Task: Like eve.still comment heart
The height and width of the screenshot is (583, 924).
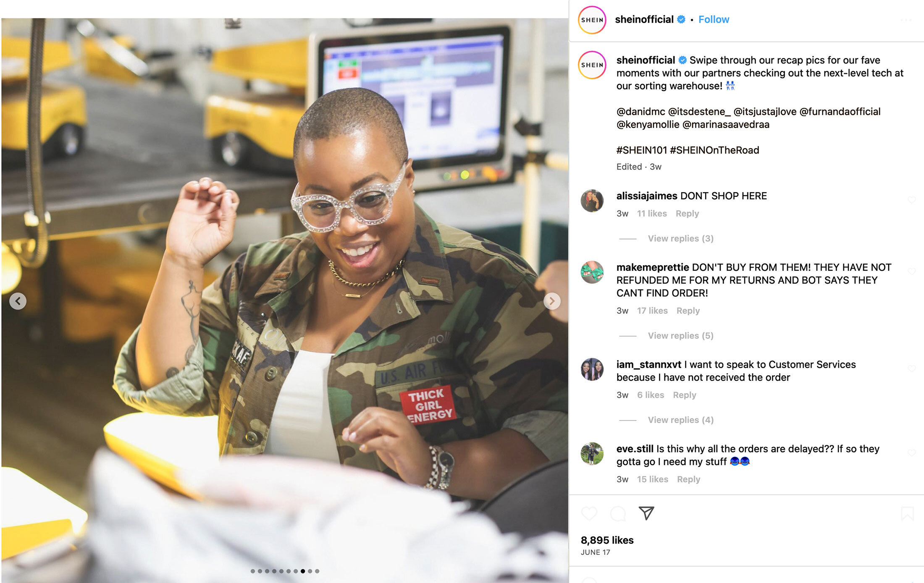Action: click(911, 453)
